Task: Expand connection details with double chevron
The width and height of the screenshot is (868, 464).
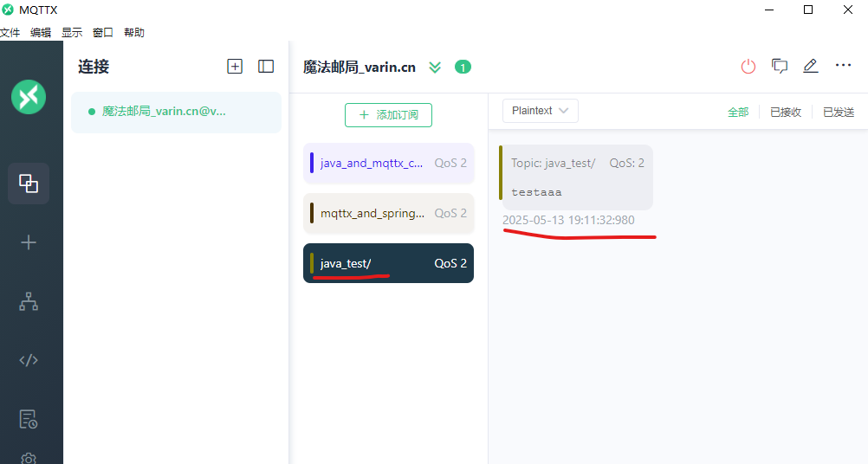Action: coord(435,68)
